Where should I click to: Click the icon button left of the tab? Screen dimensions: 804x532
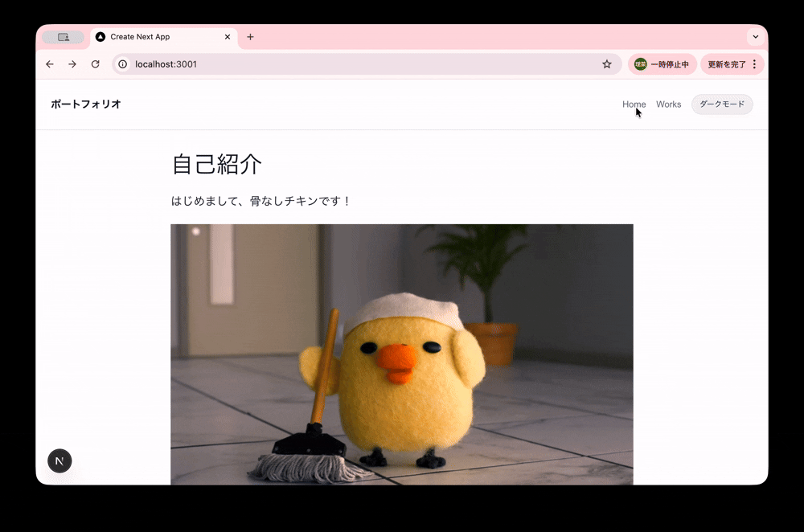point(64,37)
